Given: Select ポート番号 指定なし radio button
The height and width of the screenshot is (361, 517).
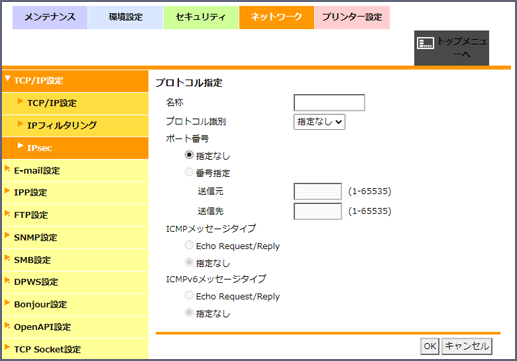Looking at the screenshot, I should pyautogui.click(x=189, y=155).
